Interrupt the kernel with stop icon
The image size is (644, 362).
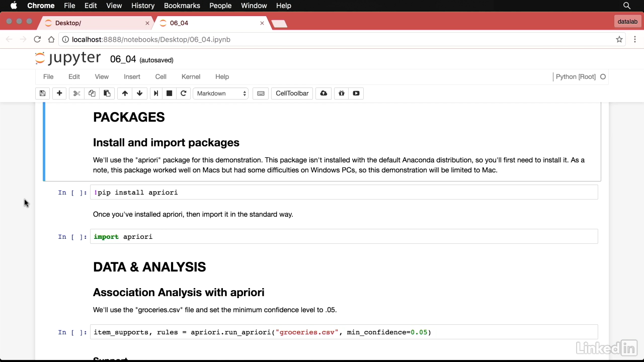point(170,94)
